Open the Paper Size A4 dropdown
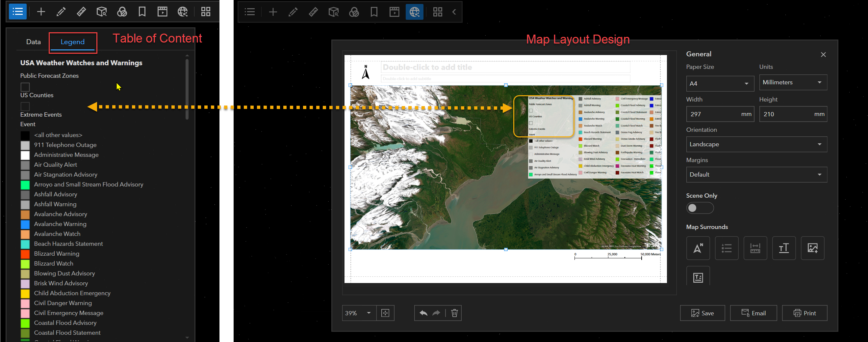The width and height of the screenshot is (868, 342). coord(720,83)
